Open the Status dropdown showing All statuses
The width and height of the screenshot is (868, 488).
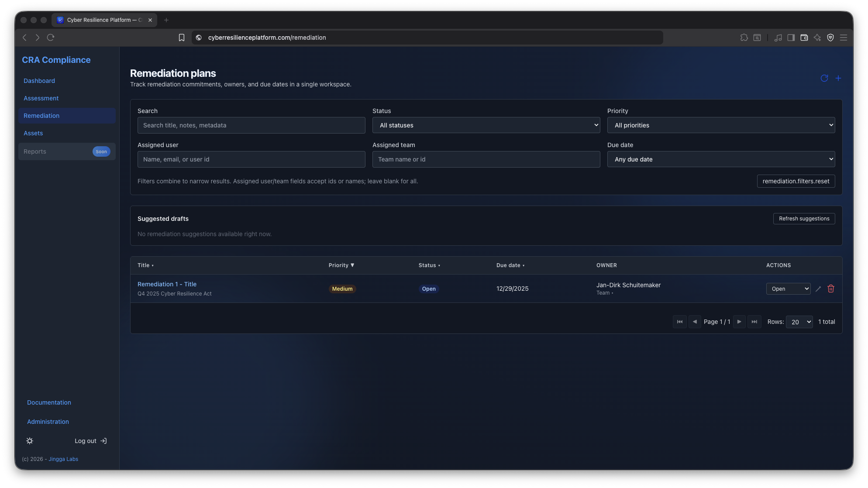coord(486,125)
